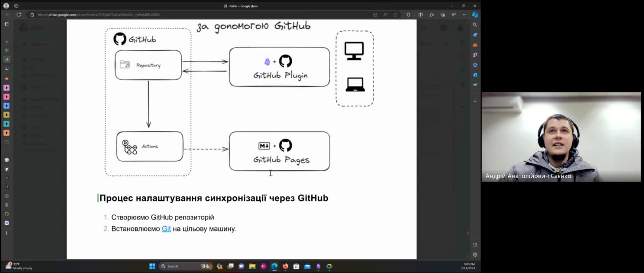The height and width of the screenshot is (273, 644).
Task: Click the GitHub Pages box in the diagram
Action: 279,151
